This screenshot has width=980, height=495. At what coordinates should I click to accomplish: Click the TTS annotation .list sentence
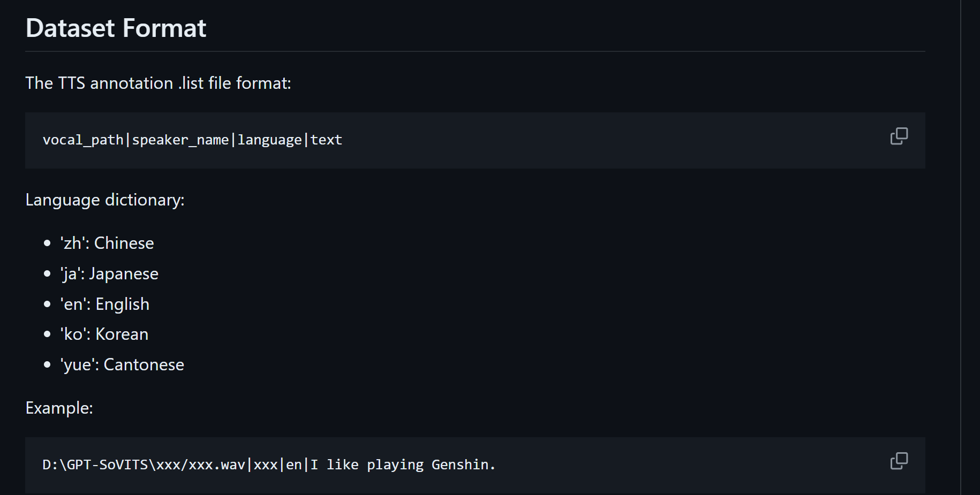(x=159, y=83)
